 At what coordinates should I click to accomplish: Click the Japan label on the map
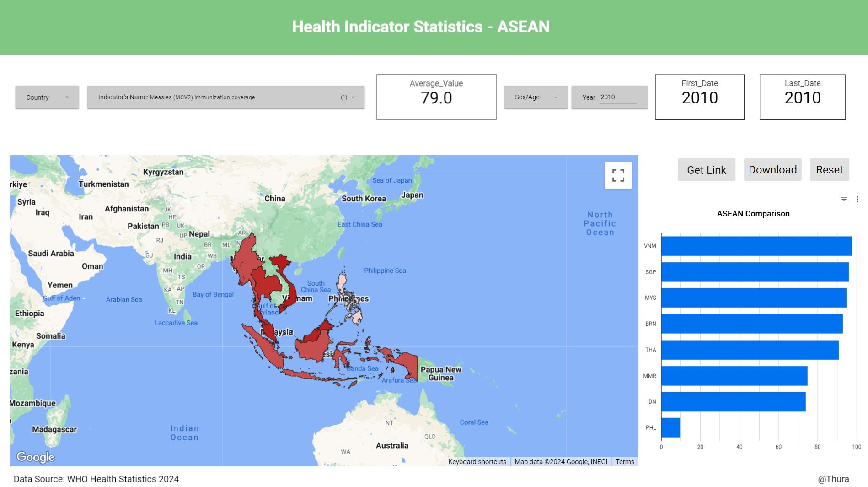tap(412, 195)
